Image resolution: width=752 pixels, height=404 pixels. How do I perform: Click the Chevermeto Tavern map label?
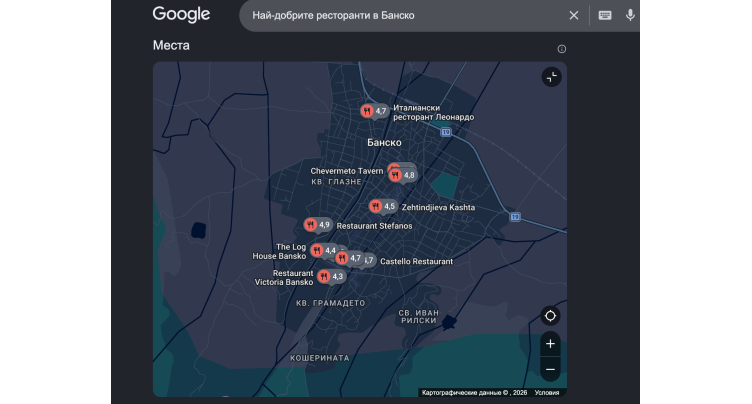pos(347,171)
